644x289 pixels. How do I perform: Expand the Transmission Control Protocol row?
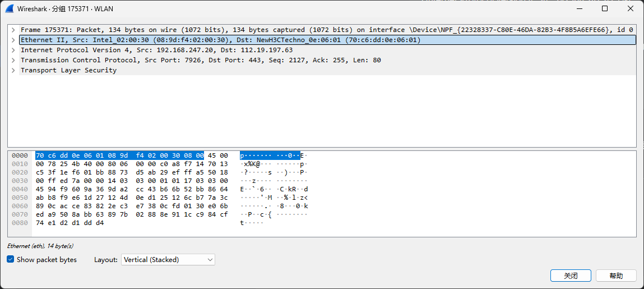[13, 60]
